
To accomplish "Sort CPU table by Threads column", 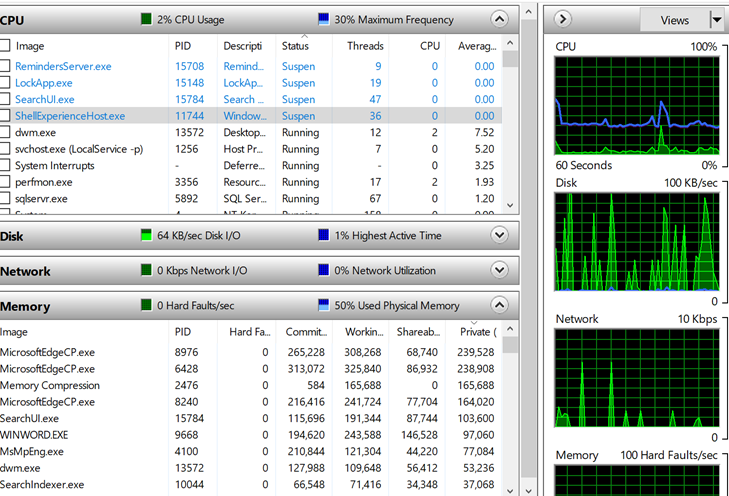I will 365,46.
